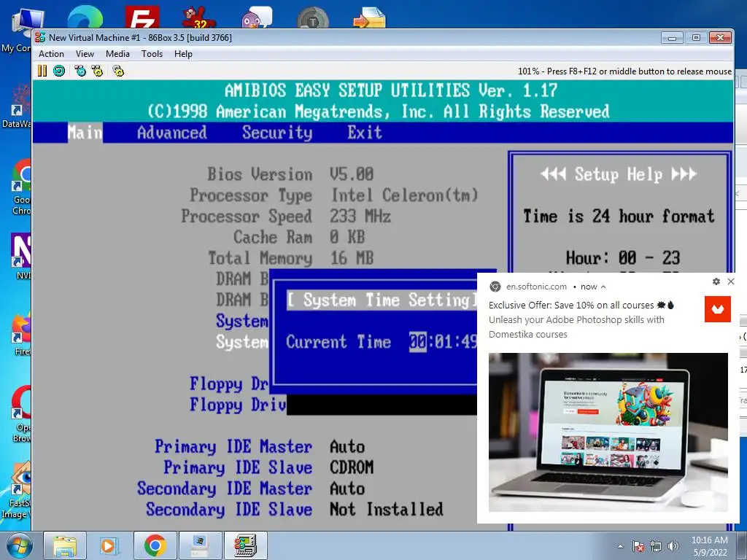Show hidden system tray icons
The height and width of the screenshot is (560, 747).
tap(620, 546)
